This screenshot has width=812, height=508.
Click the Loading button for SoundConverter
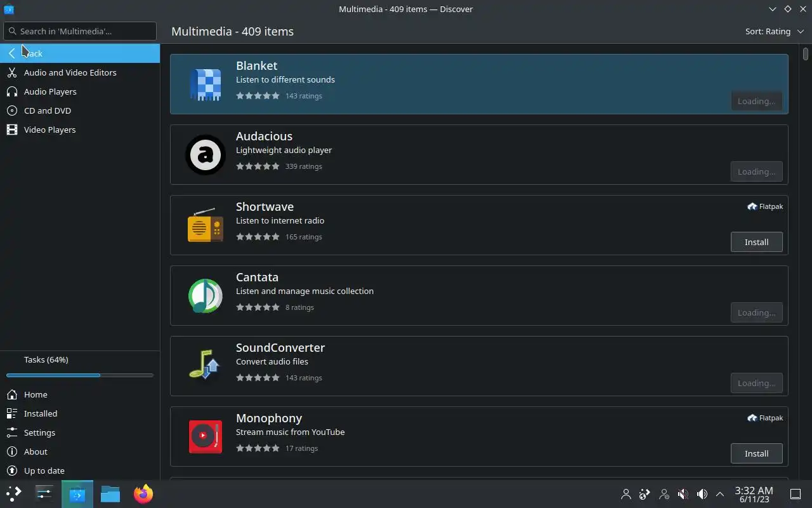click(756, 383)
